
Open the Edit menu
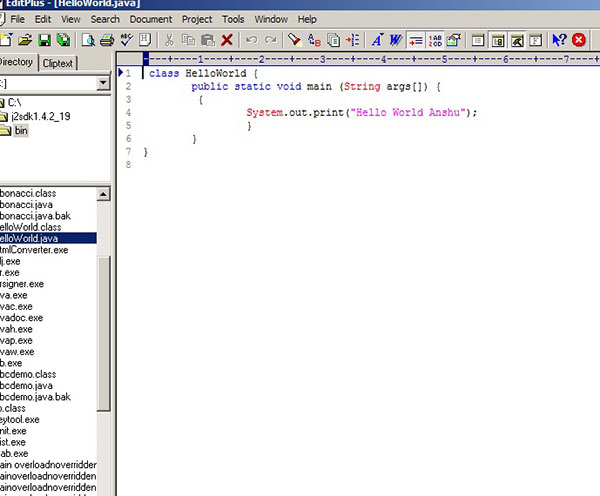[43, 19]
